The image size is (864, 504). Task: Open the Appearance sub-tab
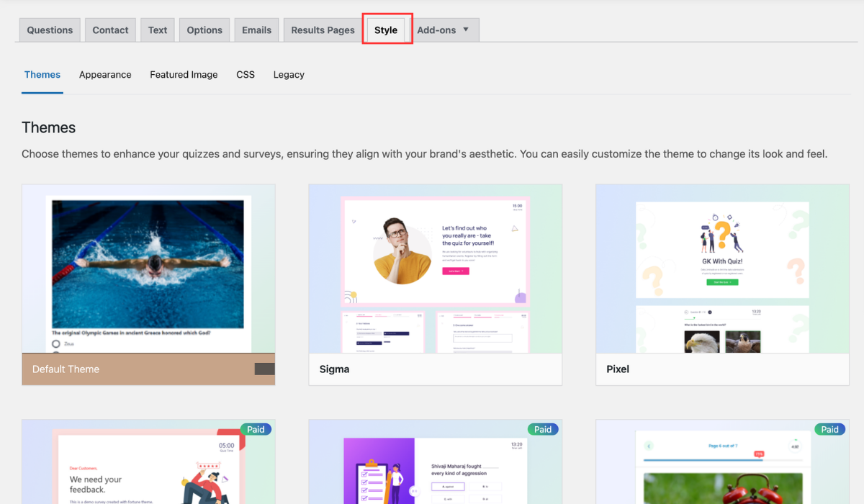point(105,75)
